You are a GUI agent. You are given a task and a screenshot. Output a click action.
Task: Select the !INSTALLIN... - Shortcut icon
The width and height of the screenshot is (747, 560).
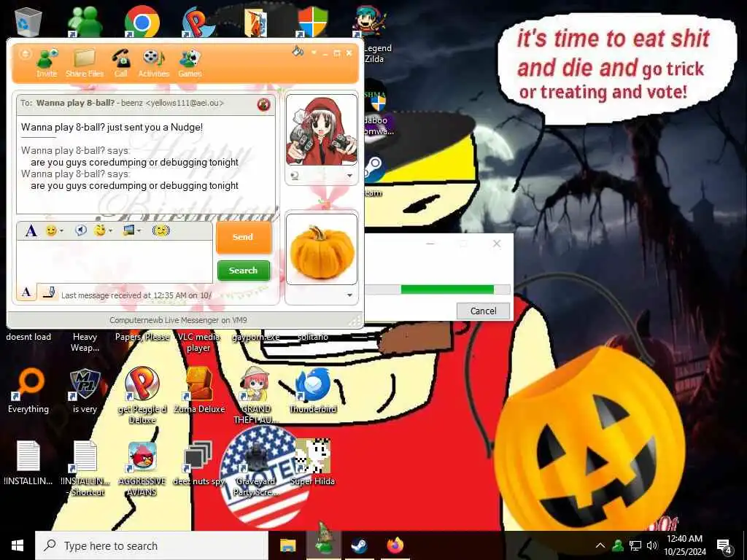click(x=85, y=468)
